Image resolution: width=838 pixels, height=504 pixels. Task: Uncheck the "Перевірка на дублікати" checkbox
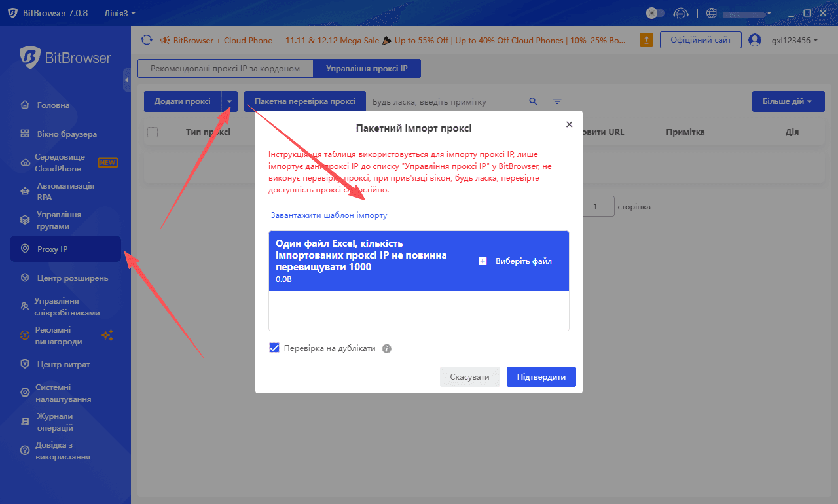point(274,348)
